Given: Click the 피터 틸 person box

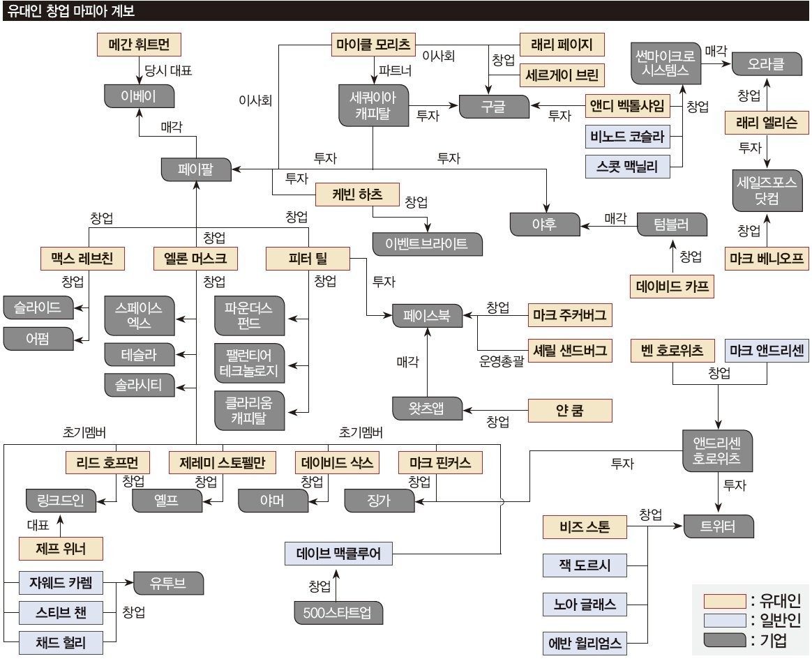Looking at the screenshot, I should pyautogui.click(x=308, y=259).
